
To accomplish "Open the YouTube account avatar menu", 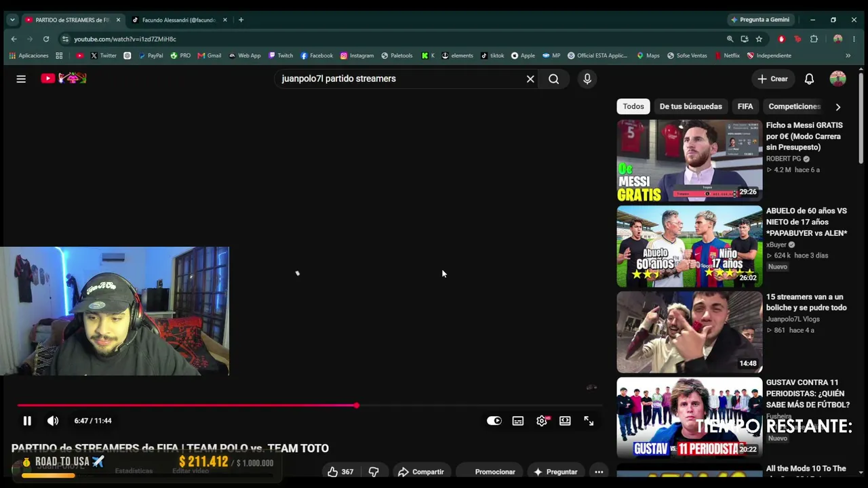I will coord(838,79).
